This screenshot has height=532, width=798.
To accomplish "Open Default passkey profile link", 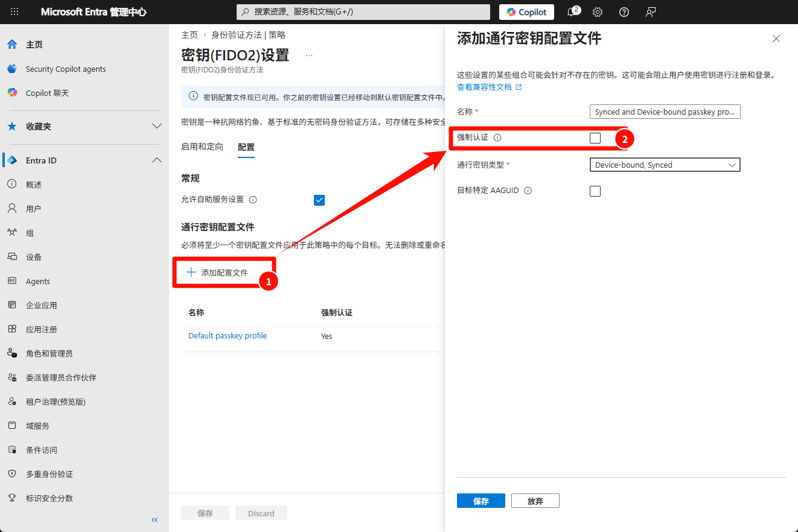I will 228,336.
